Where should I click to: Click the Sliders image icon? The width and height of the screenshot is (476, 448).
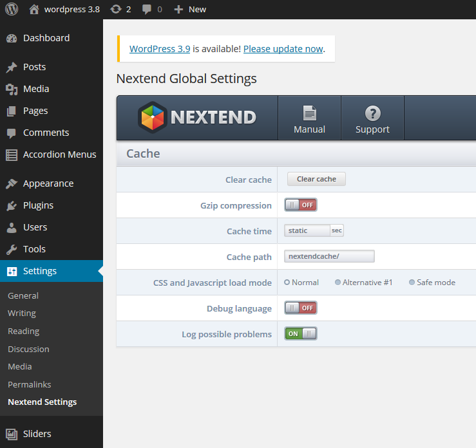pyautogui.click(x=12, y=434)
